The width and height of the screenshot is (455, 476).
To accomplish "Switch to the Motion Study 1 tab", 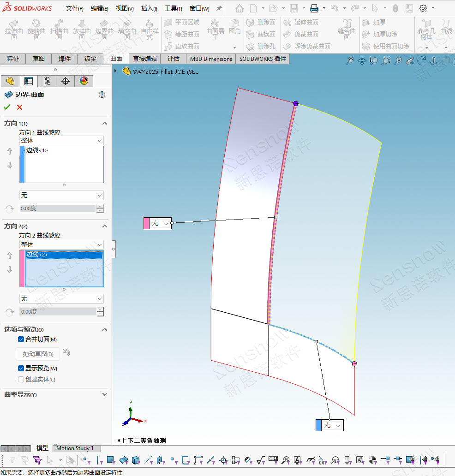I will coord(75,448).
